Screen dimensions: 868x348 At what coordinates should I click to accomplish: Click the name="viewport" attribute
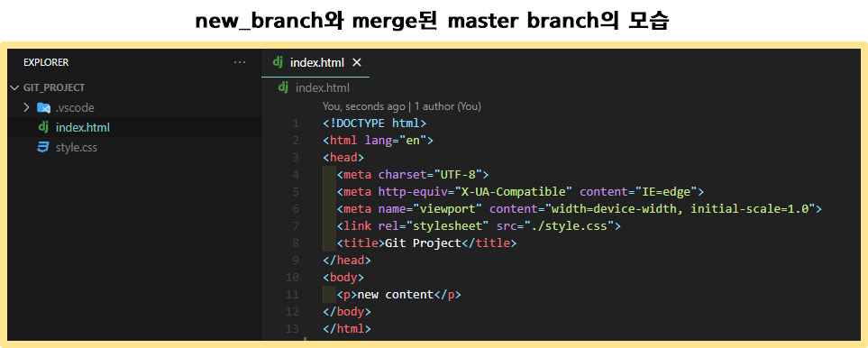point(431,209)
